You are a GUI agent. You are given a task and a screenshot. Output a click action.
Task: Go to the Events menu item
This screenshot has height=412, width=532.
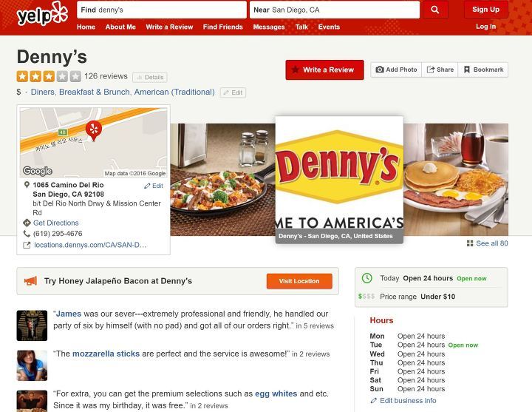(329, 27)
